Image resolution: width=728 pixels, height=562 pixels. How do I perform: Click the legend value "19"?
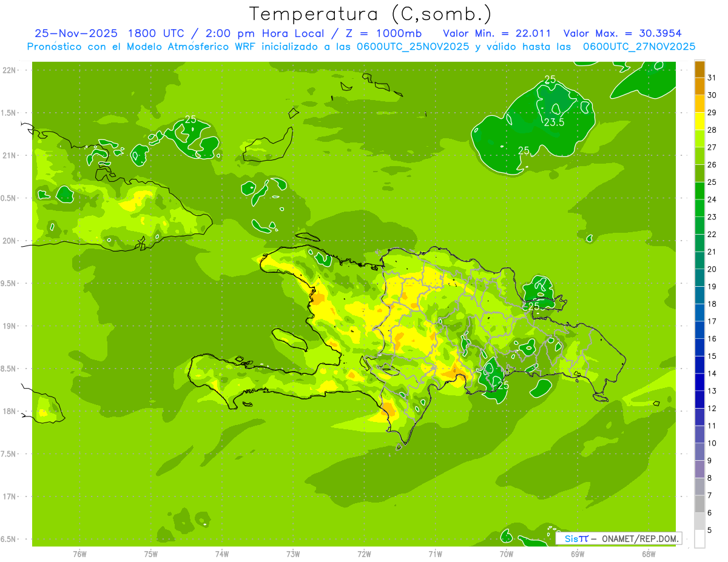pyautogui.click(x=712, y=286)
